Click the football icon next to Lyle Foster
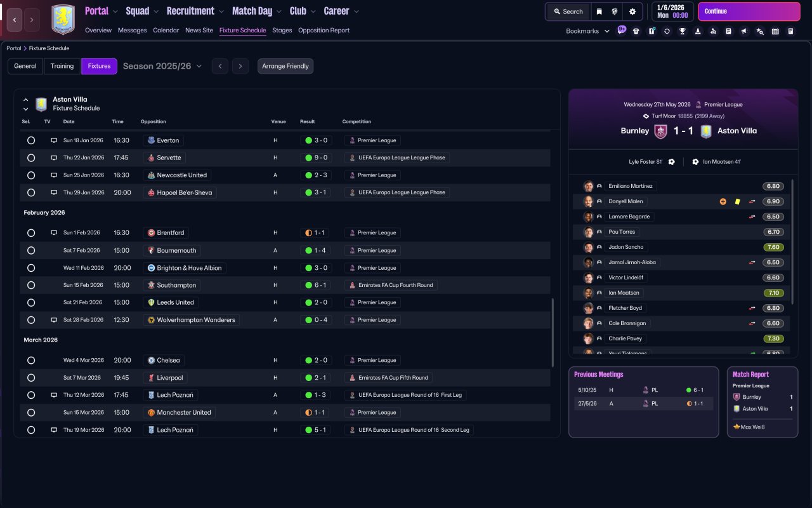 672,162
